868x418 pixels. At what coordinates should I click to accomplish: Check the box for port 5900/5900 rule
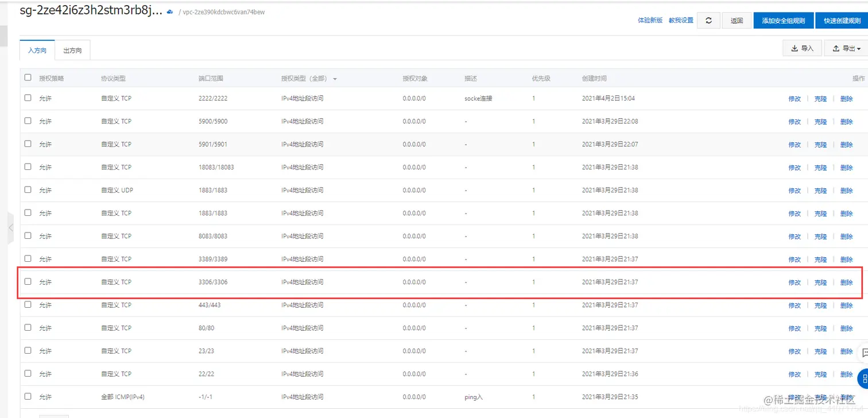[x=28, y=121]
